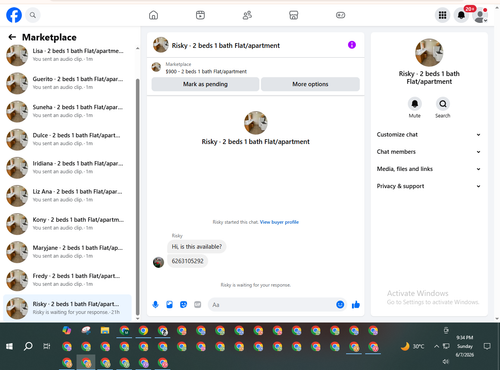This screenshot has height=370, width=500.
Task: Open the emoji picker in message box
Action: (340, 304)
